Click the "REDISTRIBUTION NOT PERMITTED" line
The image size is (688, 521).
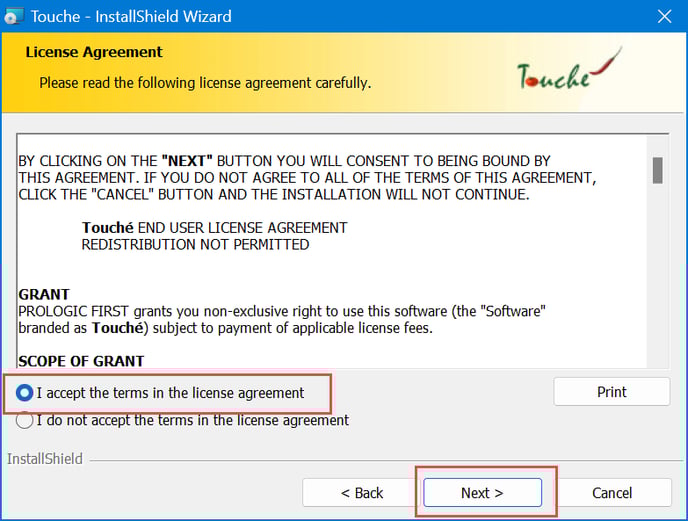[195, 244]
